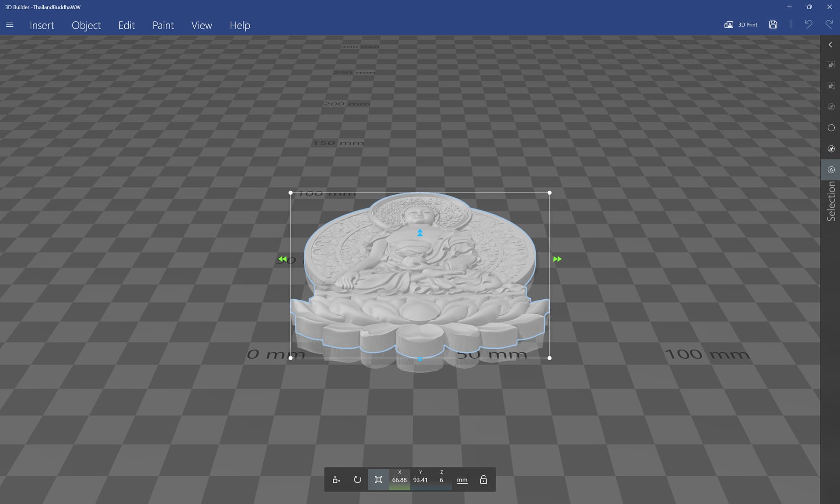Toggle the aspect ratio lock icon
This screenshot has width=840, height=504.
[x=483, y=480]
